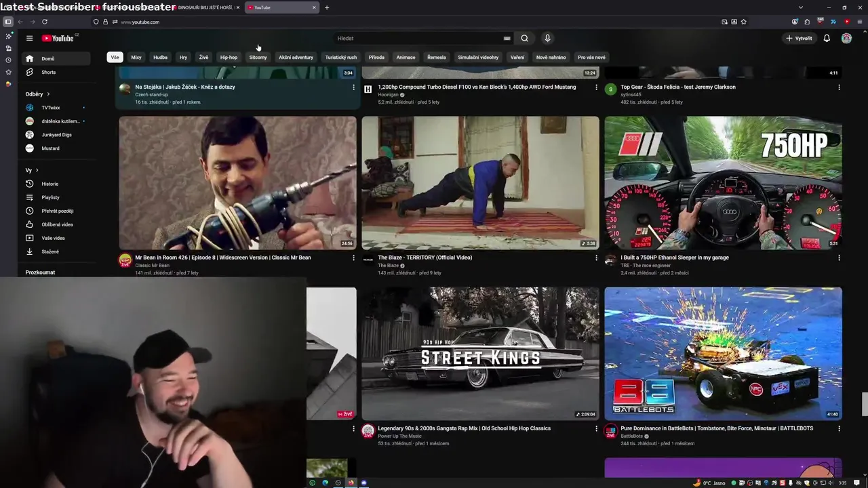Open YouTube notifications bell

point(827,39)
